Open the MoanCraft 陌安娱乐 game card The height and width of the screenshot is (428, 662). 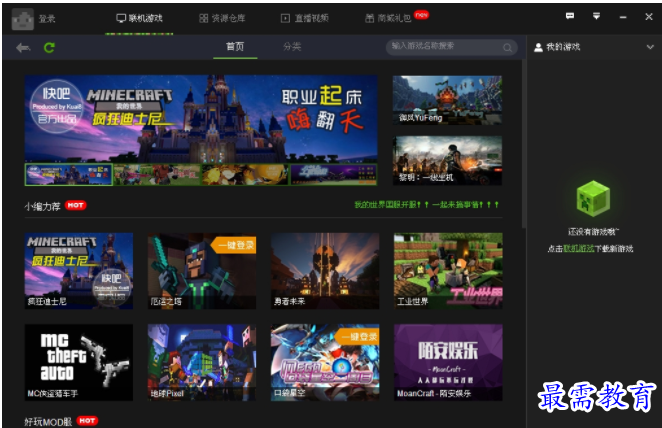click(x=448, y=362)
